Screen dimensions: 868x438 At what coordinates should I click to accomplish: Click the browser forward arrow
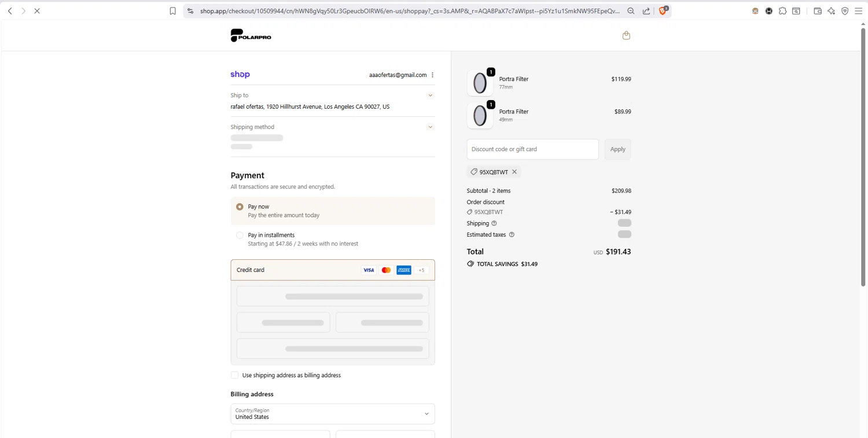pyautogui.click(x=23, y=11)
